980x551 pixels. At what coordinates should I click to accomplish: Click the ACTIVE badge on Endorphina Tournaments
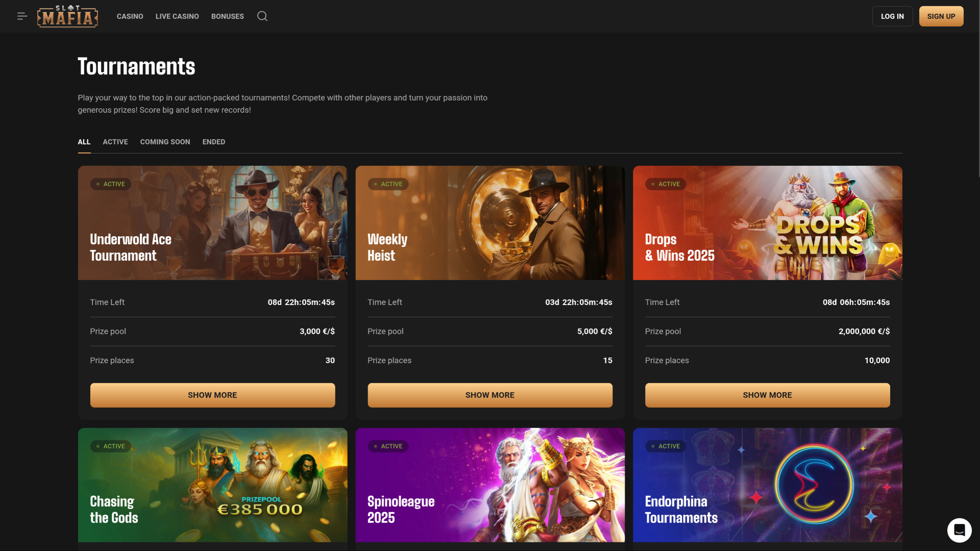[666, 446]
